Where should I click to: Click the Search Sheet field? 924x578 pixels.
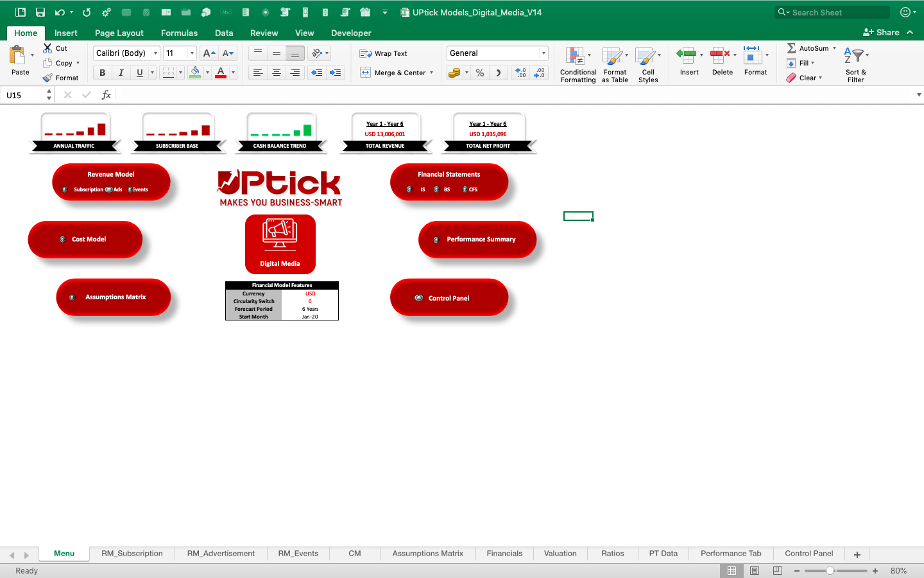tap(832, 12)
